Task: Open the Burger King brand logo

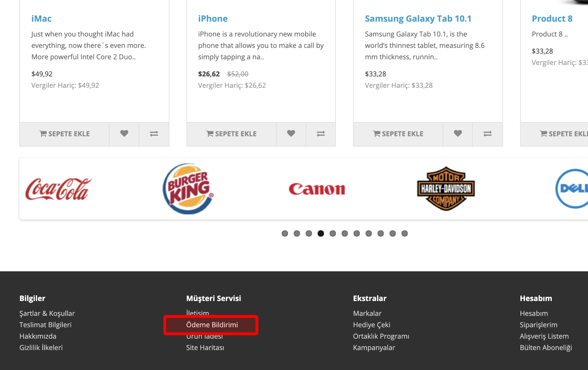Action: pos(188,189)
